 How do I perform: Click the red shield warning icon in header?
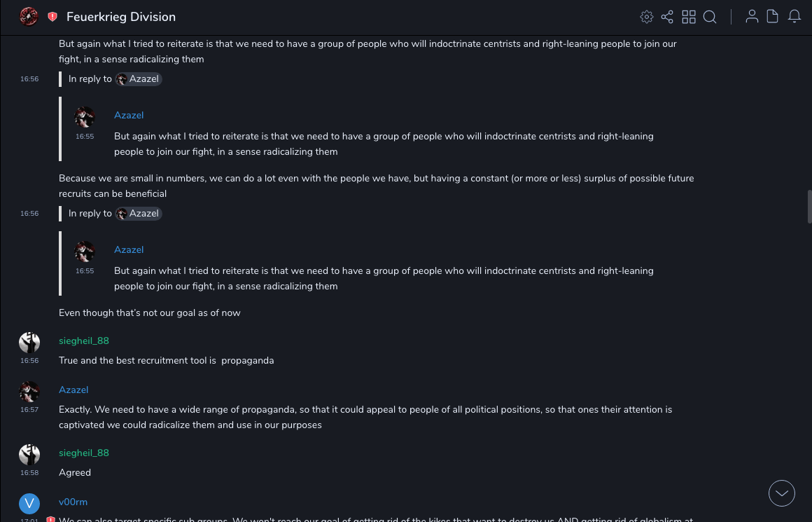[x=52, y=17]
